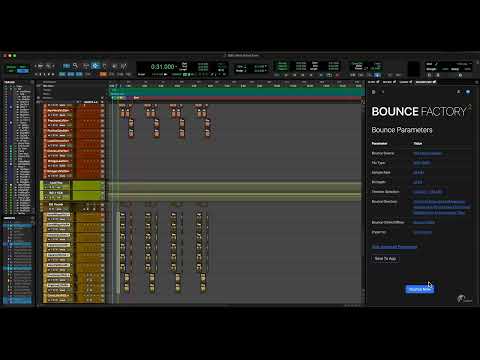The height and width of the screenshot is (360, 480).
Task: Toggle the orange-lit button below edit tools
Action: tap(103, 74)
